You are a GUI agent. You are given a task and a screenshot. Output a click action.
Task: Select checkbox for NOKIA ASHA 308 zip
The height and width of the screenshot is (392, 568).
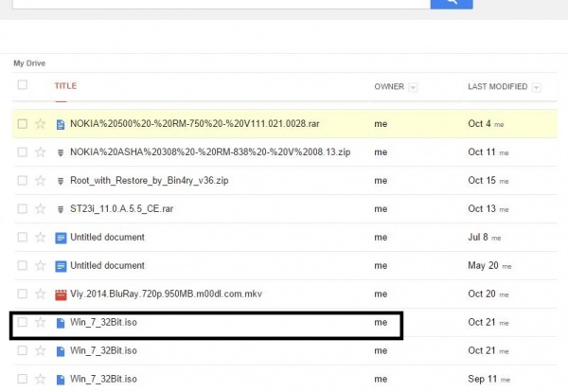23,152
